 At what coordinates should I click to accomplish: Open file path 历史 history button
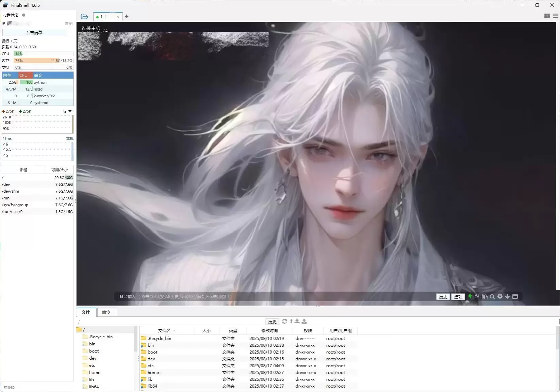[272, 322]
